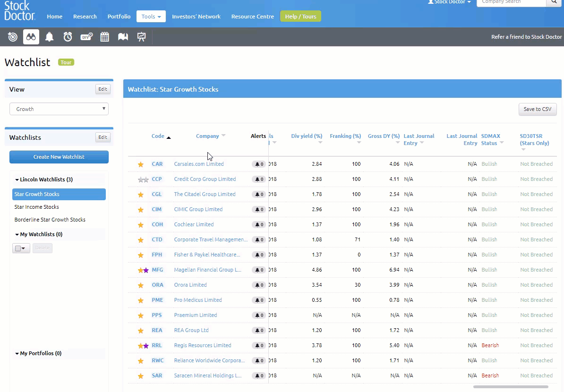Expand the My Portfolios (0) group
Image resolution: width=564 pixels, height=392 pixels.
point(38,353)
